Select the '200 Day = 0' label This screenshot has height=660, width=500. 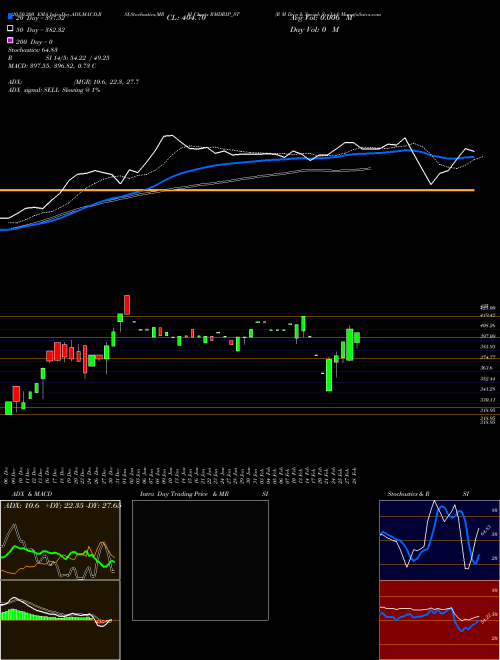tap(35, 42)
